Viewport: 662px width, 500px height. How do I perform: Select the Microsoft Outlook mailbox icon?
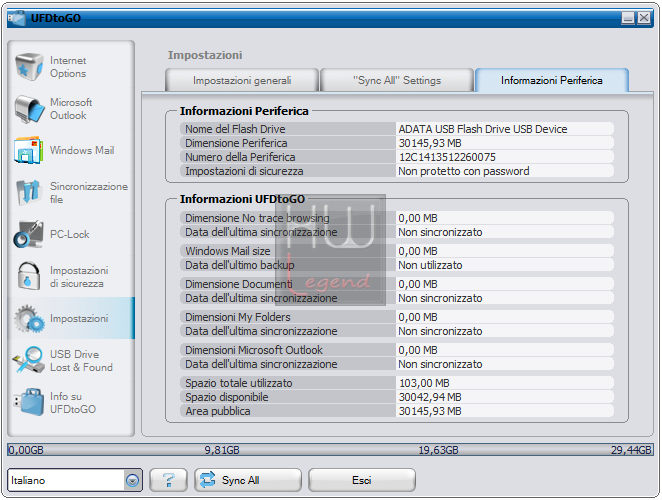tap(29, 109)
